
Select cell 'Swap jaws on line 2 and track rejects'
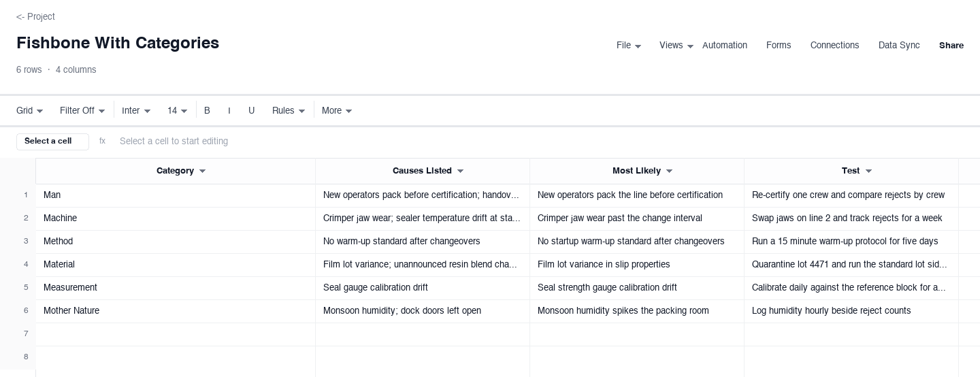click(x=851, y=218)
